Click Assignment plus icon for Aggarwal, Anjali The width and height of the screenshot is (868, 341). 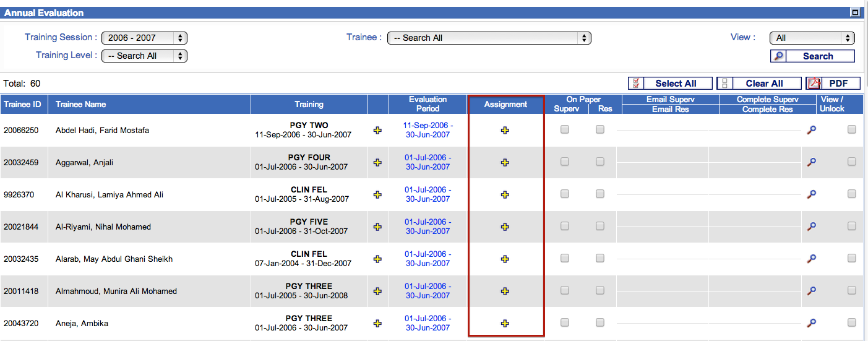505,162
